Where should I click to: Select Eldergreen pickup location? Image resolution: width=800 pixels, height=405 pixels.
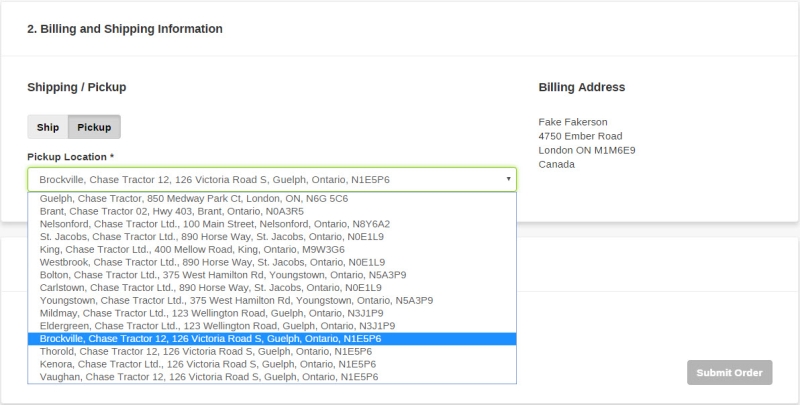click(x=272, y=326)
